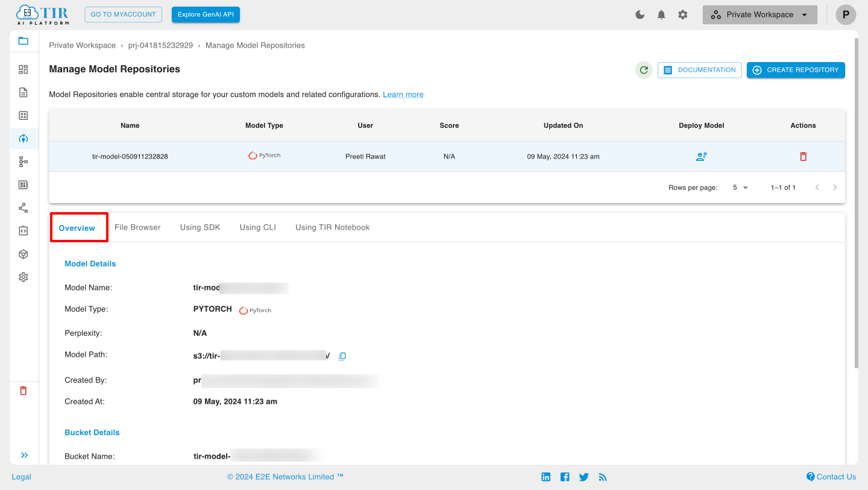Screen dimensions: 868x490
Task: Open the share nodes sidebar icon
Action: [24, 208]
